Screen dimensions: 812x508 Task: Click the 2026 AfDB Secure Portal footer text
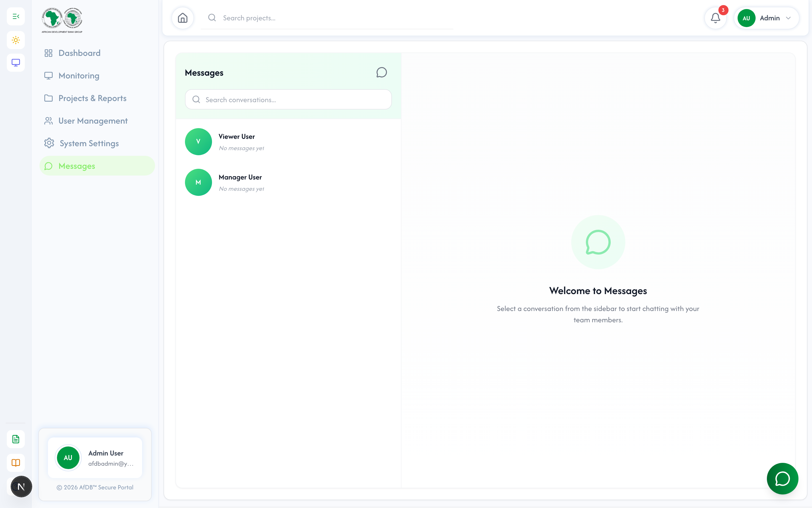coord(95,487)
